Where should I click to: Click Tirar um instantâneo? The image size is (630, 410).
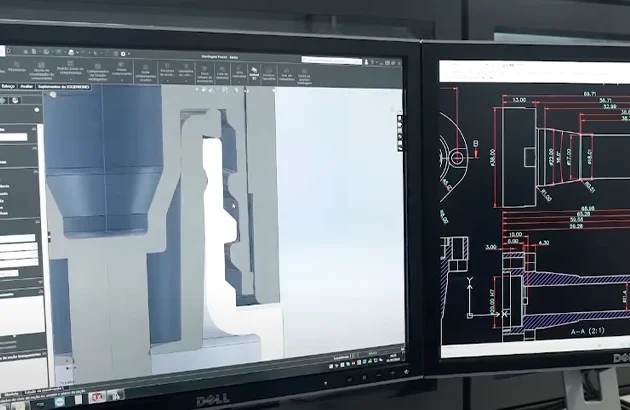(x=286, y=75)
